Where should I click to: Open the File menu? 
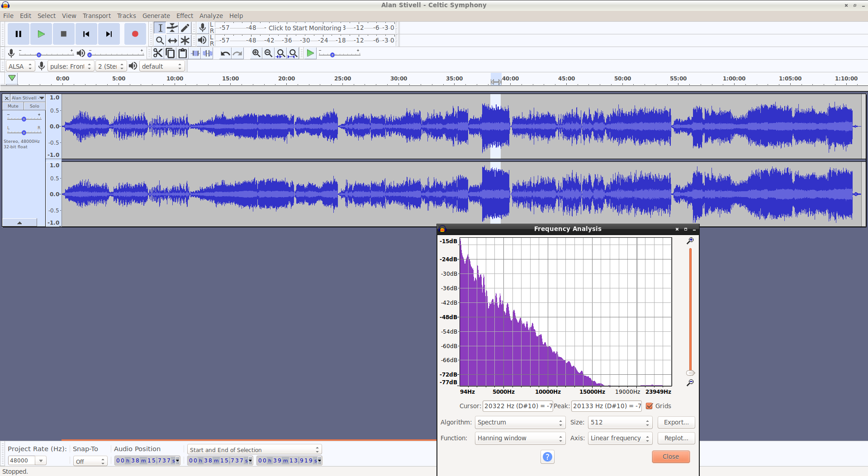(8, 16)
